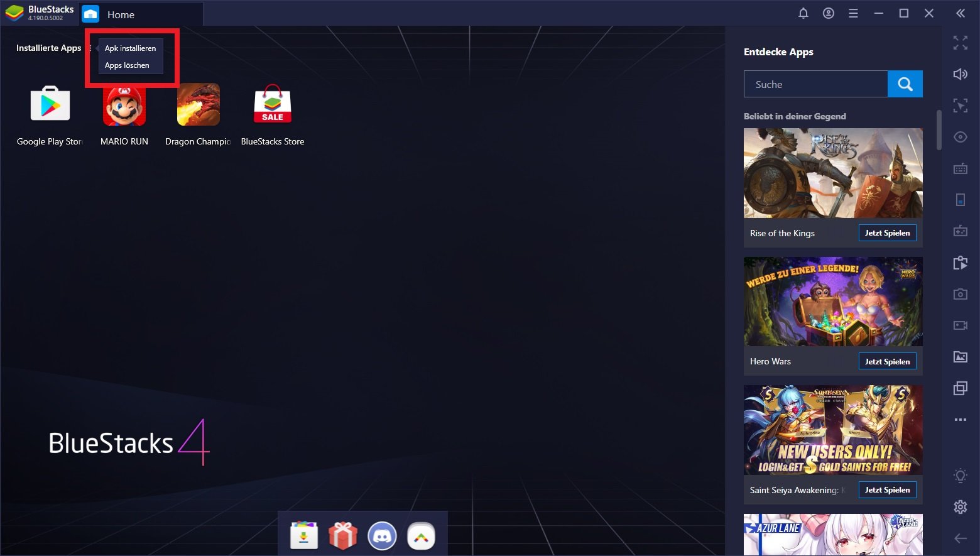The width and height of the screenshot is (980, 556).
Task: Open the download-box icon in the dock
Action: point(304,536)
